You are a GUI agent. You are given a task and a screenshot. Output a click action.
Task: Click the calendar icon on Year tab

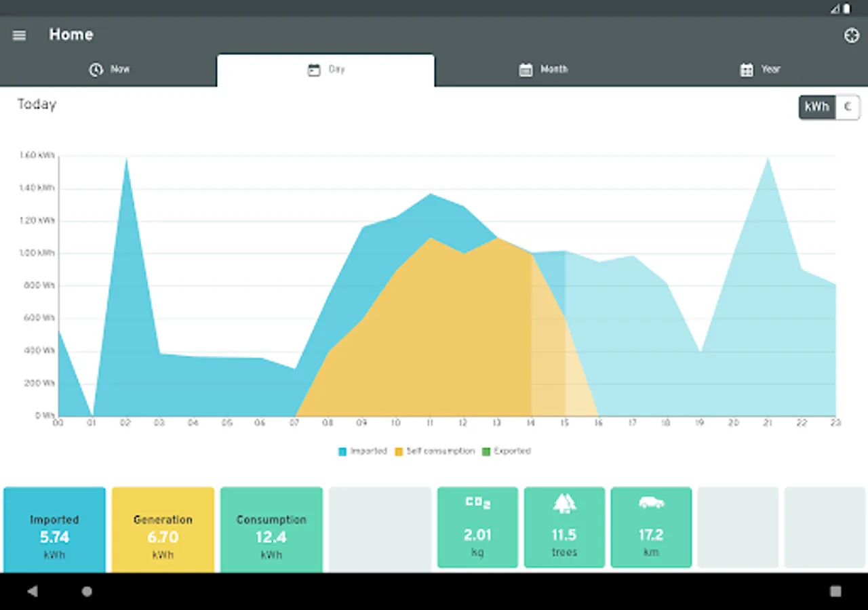tap(747, 70)
